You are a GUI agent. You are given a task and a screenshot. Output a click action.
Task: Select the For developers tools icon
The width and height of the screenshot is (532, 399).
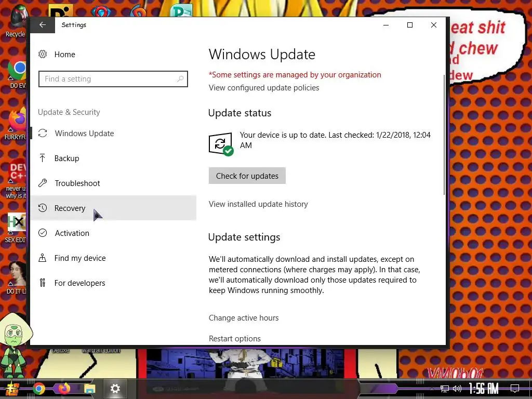coord(43,283)
